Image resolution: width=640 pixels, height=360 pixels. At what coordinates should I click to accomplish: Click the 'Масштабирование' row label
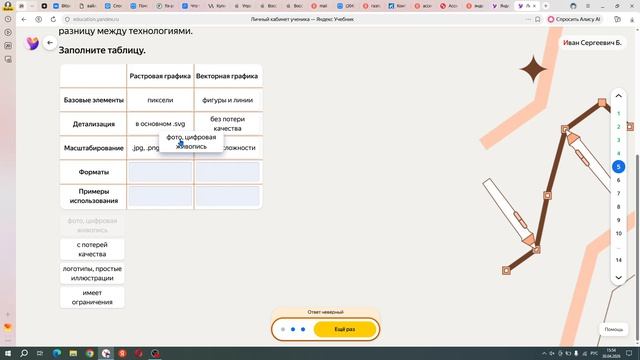pos(93,148)
